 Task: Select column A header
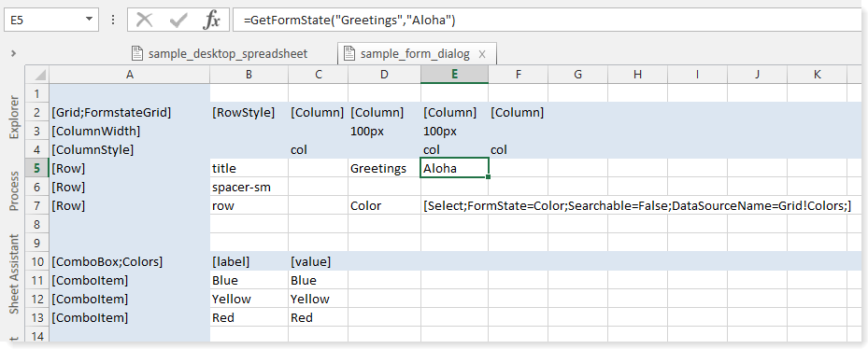click(130, 74)
